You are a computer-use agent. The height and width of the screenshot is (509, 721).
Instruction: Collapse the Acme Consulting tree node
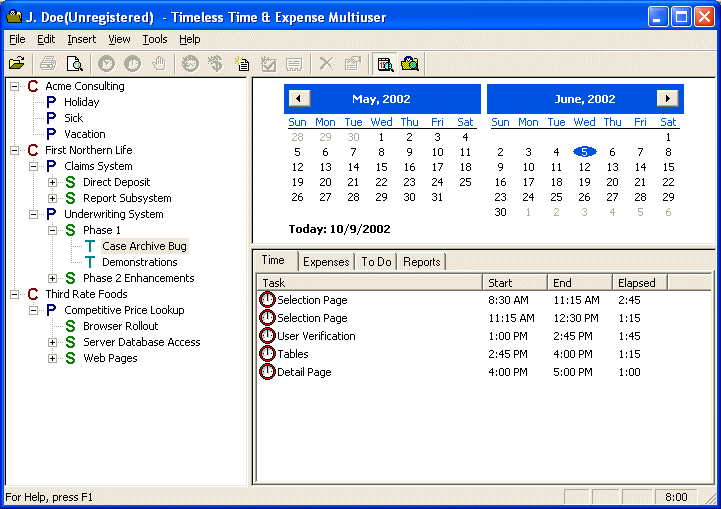coord(15,86)
